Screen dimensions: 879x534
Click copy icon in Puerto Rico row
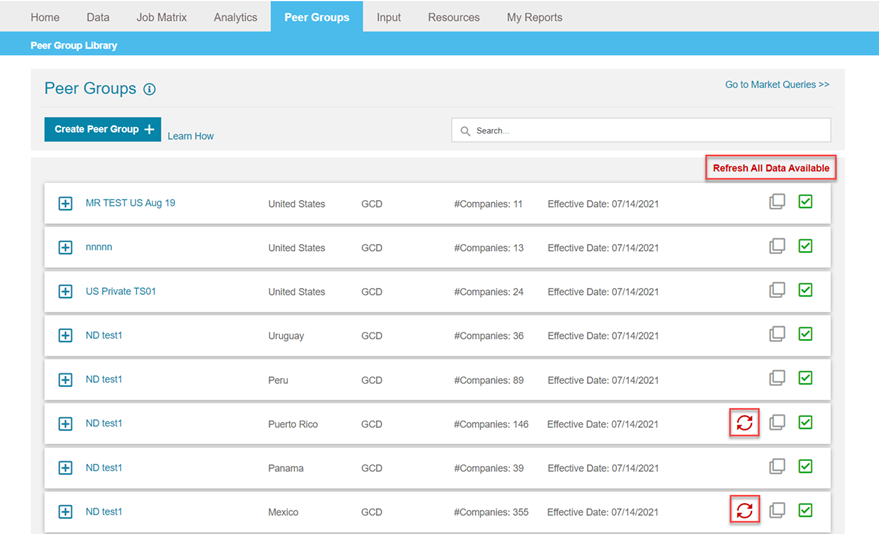(x=777, y=422)
